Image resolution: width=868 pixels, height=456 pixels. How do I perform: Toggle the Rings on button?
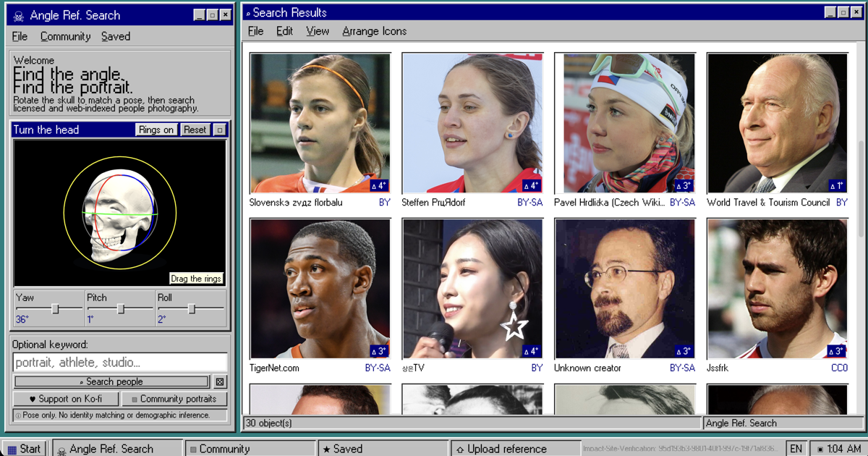(x=156, y=130)
